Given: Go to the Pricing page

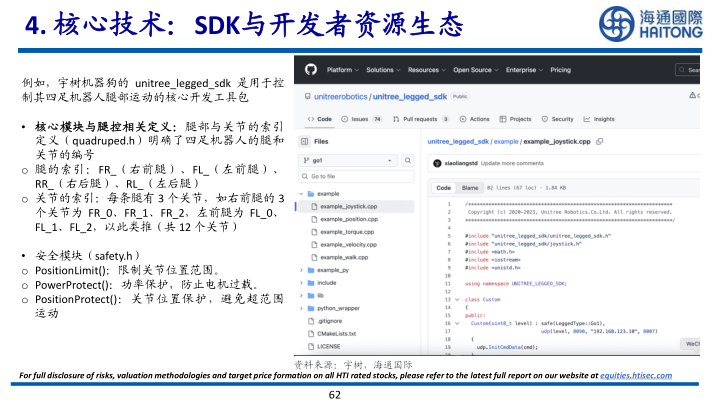Looking at the screenshot, I should point(560,70).
